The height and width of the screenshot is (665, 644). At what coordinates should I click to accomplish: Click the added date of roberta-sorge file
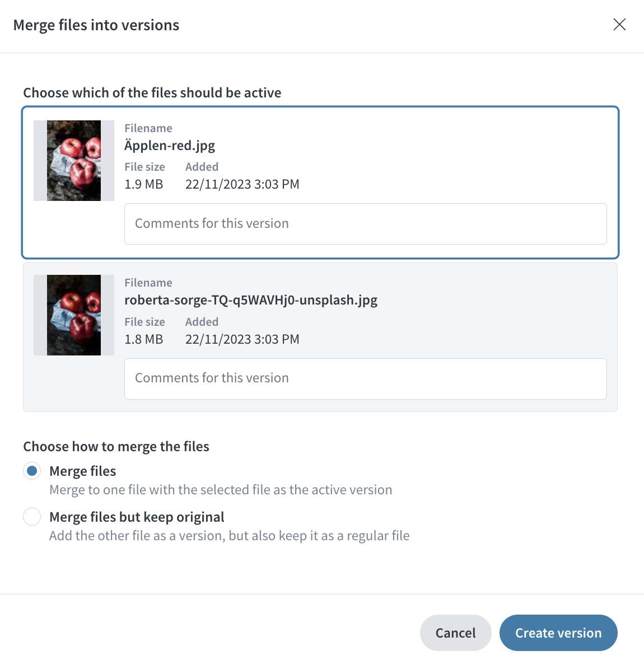(242, 339)
